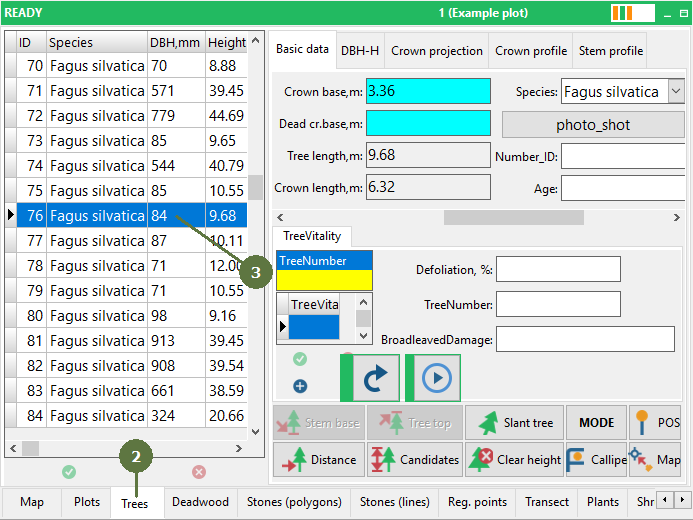This screenshot has width=693, height=520.
Task: Open the Deadwood bottom tab
Action: click(x=200, y=502)
